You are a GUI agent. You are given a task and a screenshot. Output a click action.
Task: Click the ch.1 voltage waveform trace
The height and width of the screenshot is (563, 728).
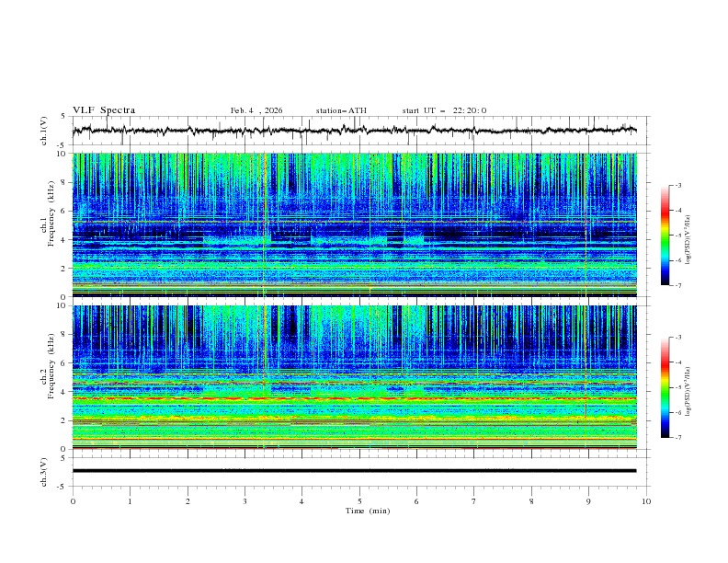(x=354, y=131)
